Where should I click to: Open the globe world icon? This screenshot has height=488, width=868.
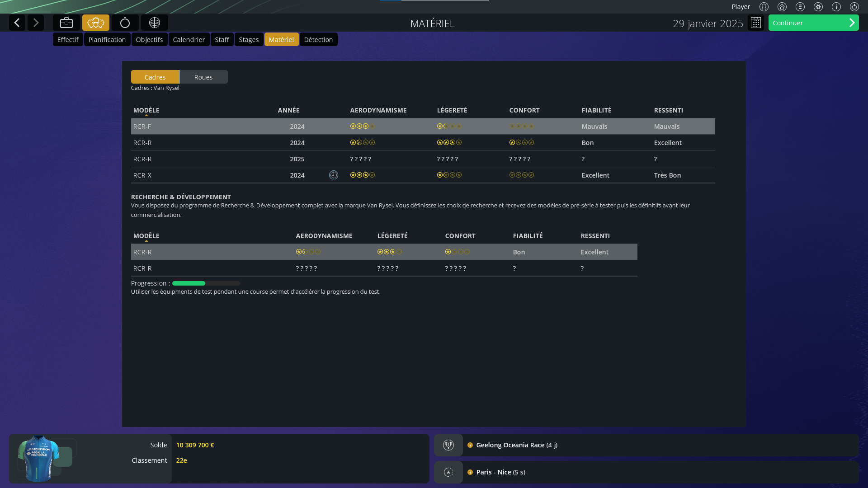(155, 23)
